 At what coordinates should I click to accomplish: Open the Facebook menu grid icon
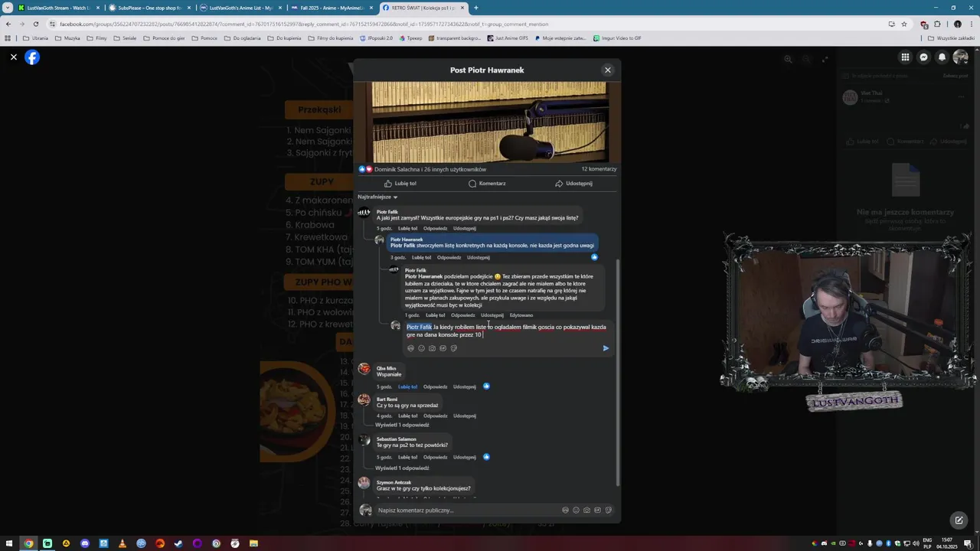[905, 57]
